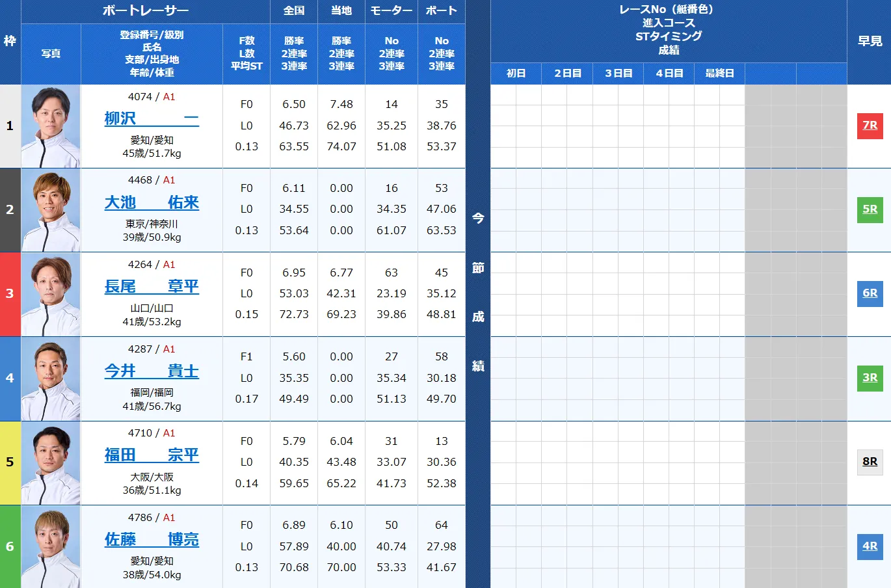Open the 5R early-view race link
Image resolution: width=891 pixels, height=588 pixels.
pyautogui.click(x=870, y=209)
